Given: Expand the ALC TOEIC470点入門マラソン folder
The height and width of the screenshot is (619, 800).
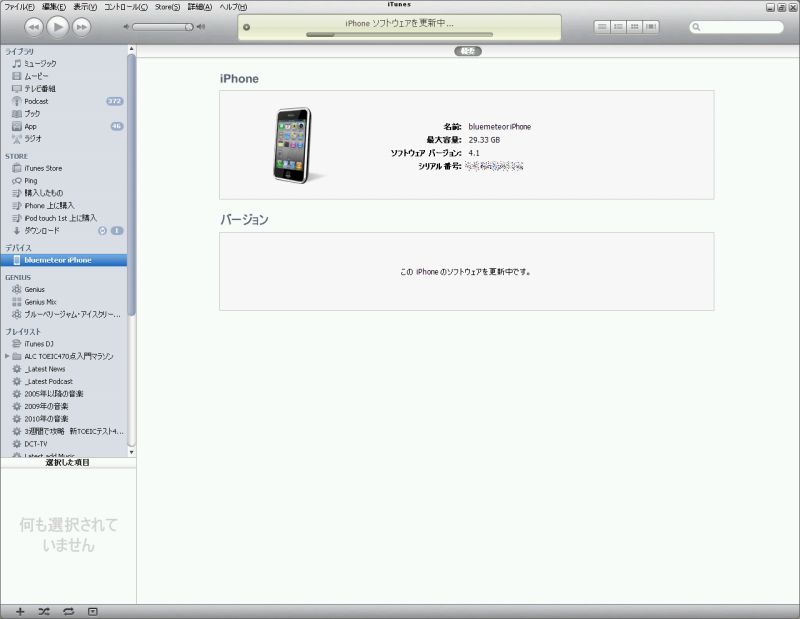Looking at the screenshot, I should pos(7,356).
